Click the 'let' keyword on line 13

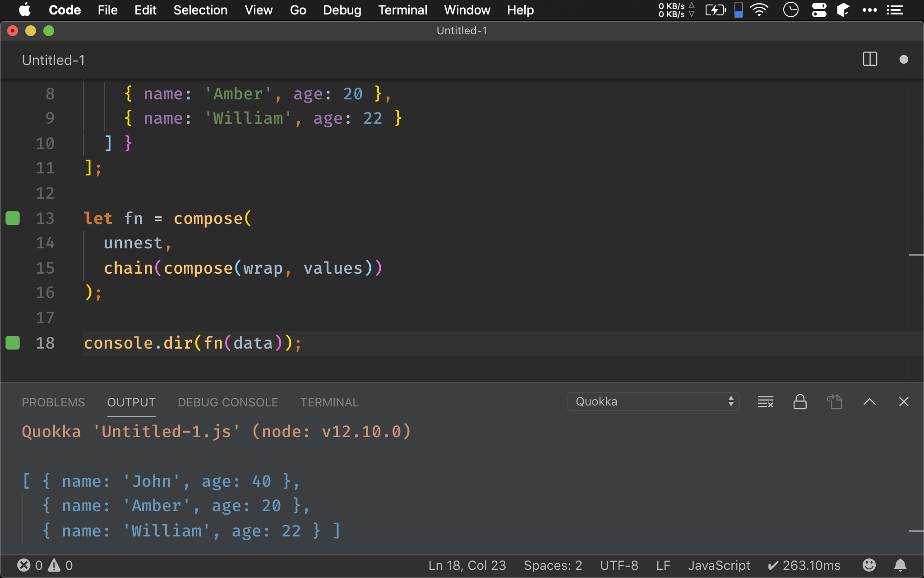[x=98, y=219]
